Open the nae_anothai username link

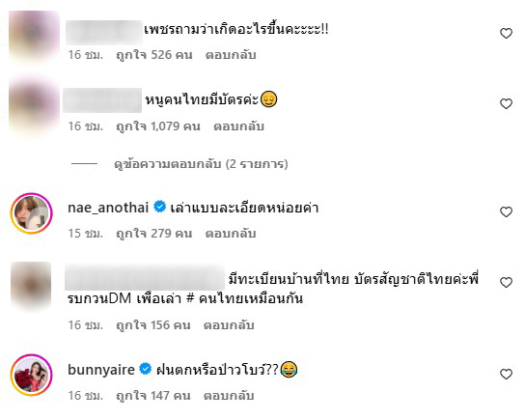[x=108, y=208]
